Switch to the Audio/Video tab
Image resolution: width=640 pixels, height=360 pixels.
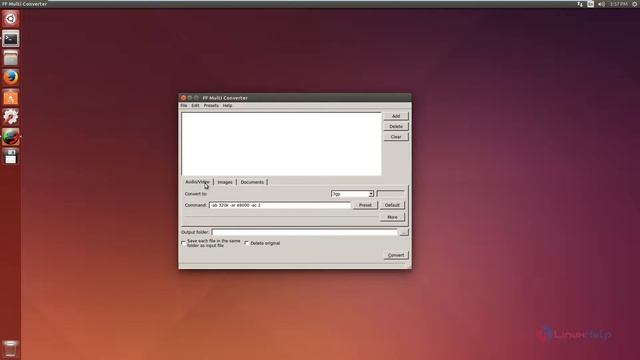(198, 182)
